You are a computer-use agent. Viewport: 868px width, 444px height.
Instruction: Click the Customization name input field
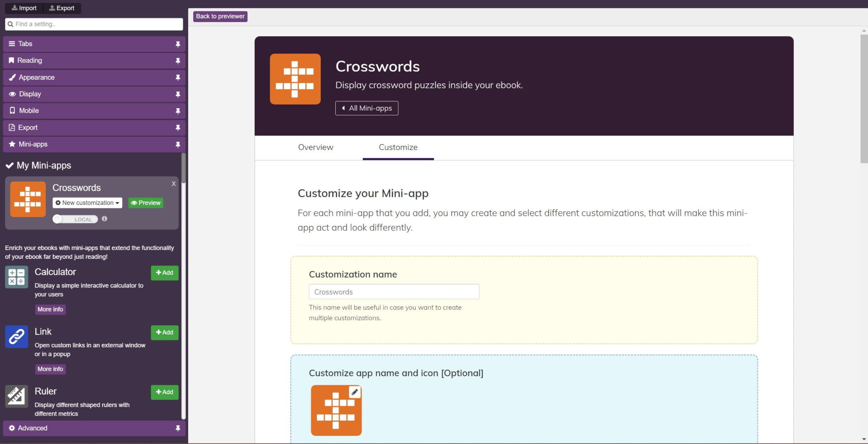coord(393,292)
